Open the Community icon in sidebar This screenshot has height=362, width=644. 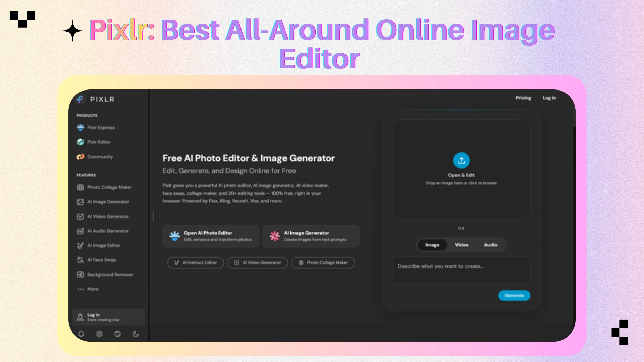(x=80, y=157)
